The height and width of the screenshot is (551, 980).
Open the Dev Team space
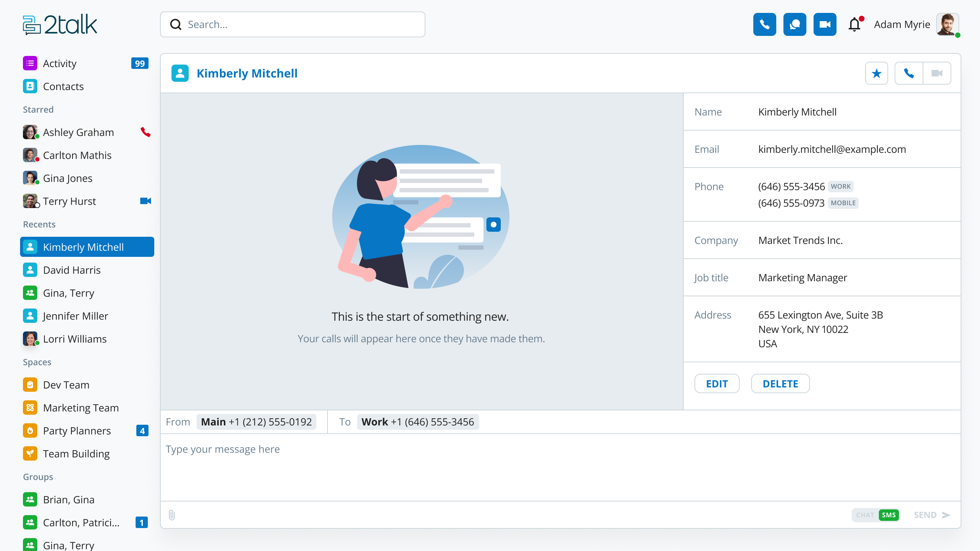[87, 385]
